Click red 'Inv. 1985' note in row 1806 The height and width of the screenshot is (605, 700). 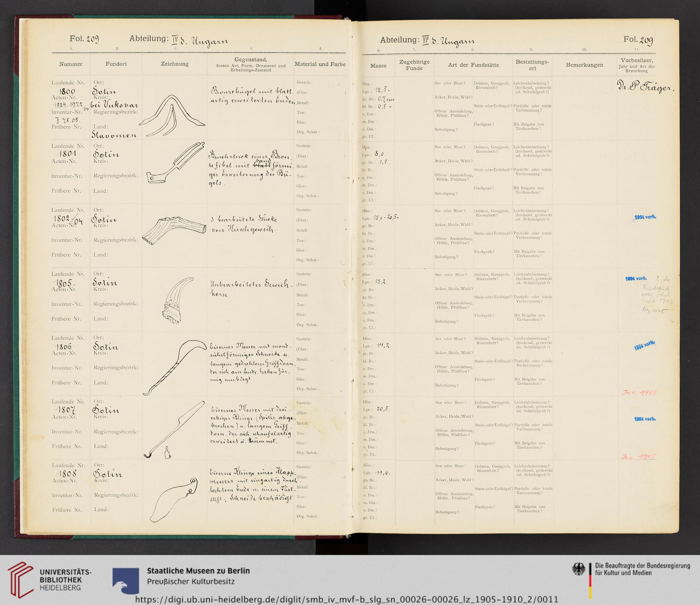pyautogui.click(x=639, y=393)
